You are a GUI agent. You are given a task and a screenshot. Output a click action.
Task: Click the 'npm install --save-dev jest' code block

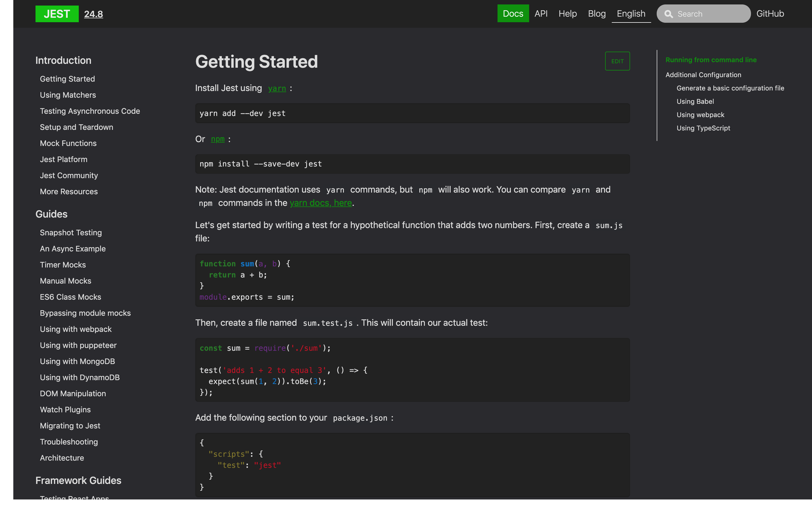click(412, 164)
